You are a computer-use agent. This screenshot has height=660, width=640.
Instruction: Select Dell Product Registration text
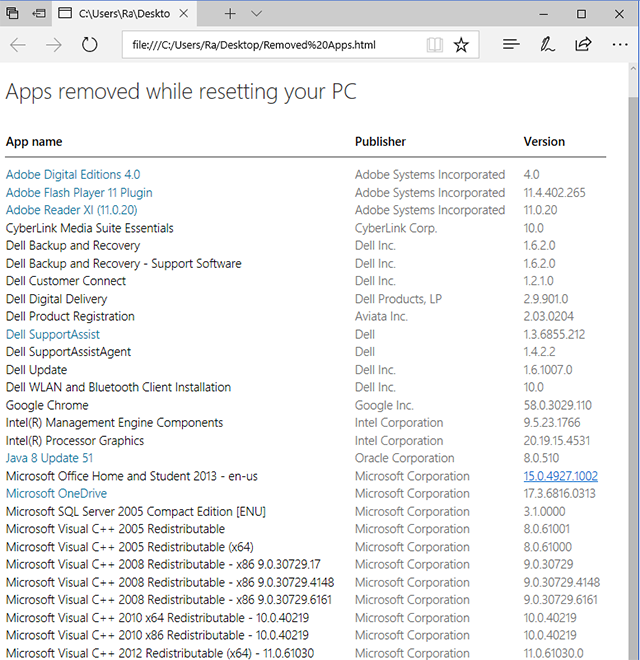point(70,316)
